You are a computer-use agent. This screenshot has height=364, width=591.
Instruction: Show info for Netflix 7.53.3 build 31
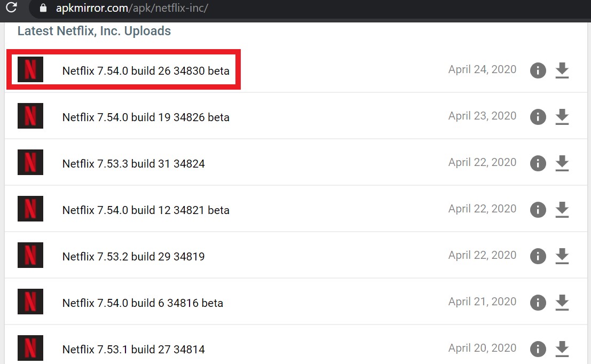[538, 163]
